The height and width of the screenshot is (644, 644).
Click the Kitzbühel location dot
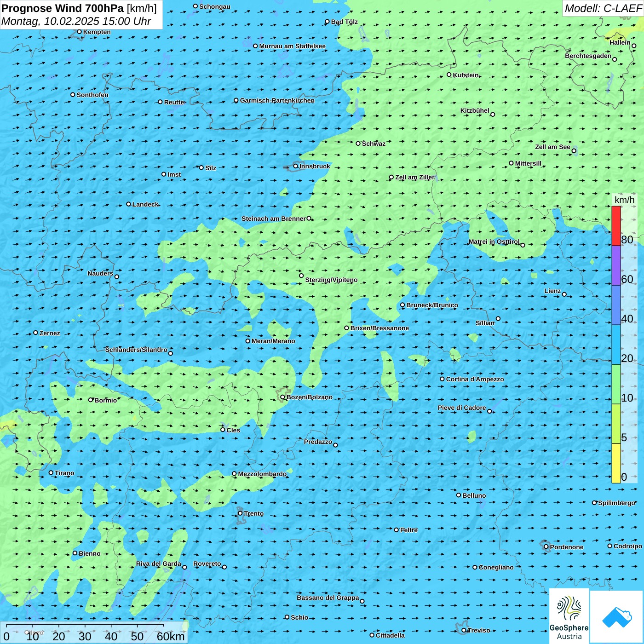pos(493,114)
